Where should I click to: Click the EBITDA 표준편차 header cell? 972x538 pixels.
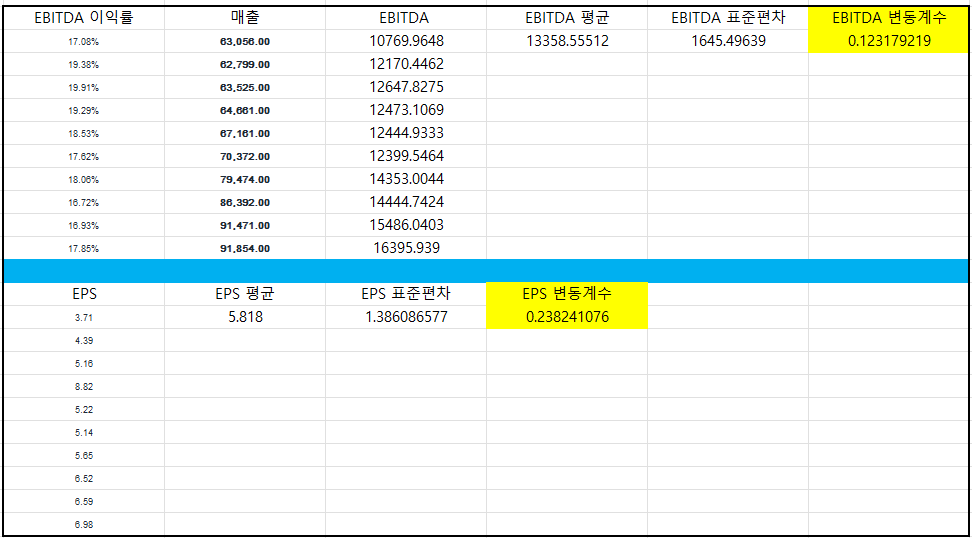[x=727, y=18]
